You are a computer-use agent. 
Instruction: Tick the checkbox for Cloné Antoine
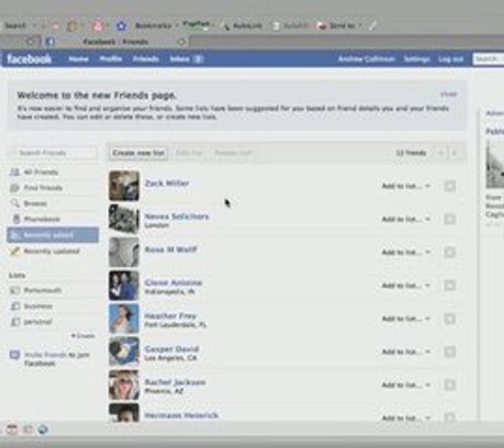click(450, 286)
